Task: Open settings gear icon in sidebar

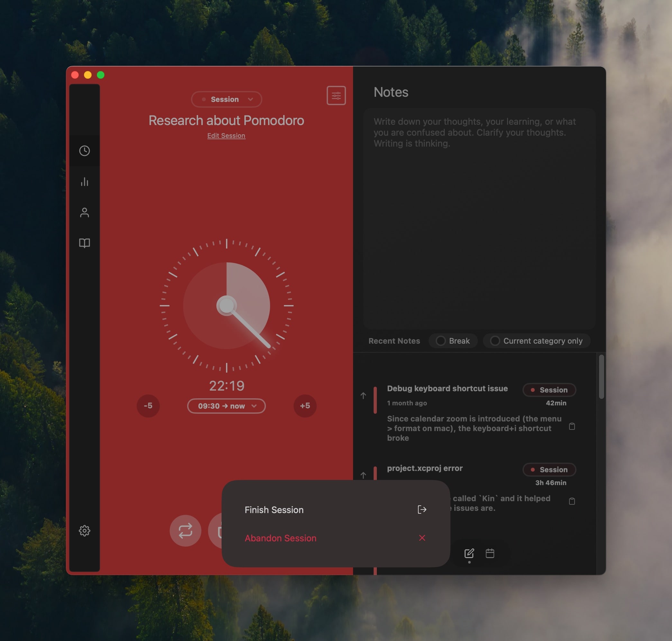Action: [x=85, y=530]
